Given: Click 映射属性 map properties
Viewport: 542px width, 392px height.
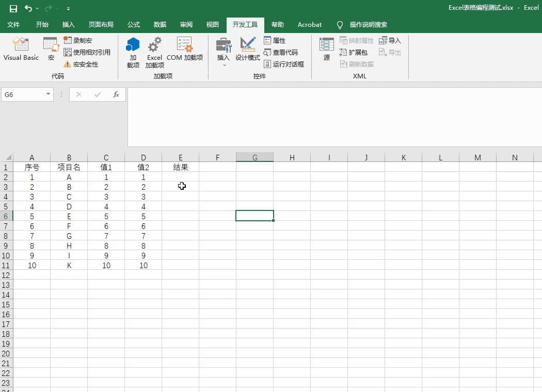Looking at the screenshot, I should pos(357,40).
